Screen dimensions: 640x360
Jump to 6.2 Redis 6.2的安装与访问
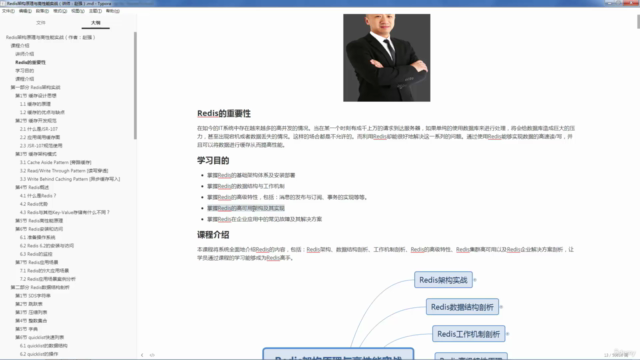[x=47, y=246]
